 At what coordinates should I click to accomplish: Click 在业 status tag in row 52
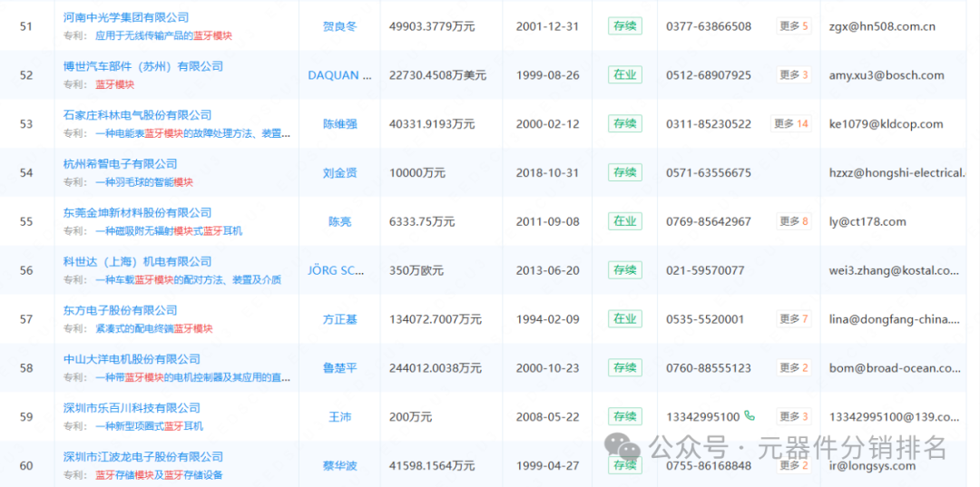click(625, 75)
